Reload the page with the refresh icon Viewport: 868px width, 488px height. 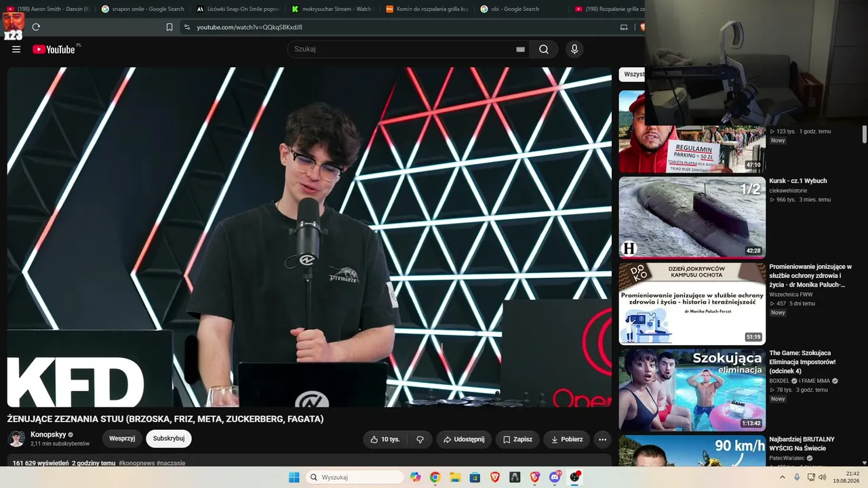pos(36,27)
